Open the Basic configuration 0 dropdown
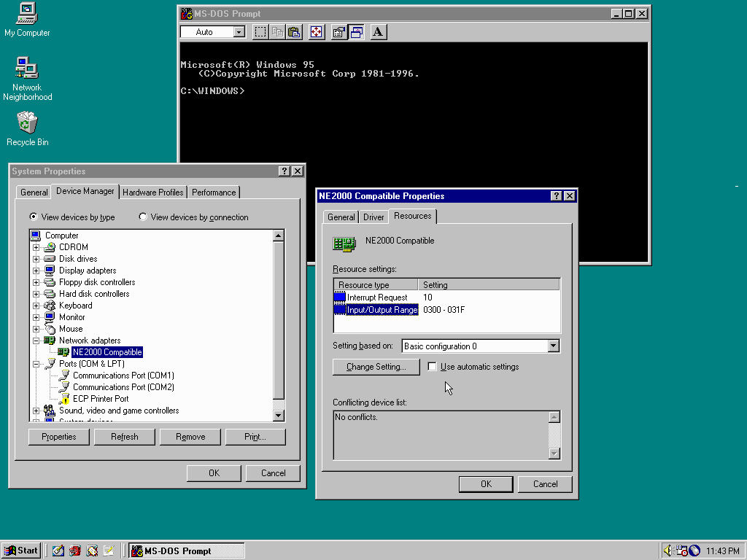The image size is (747, 560). click(554, 346)
